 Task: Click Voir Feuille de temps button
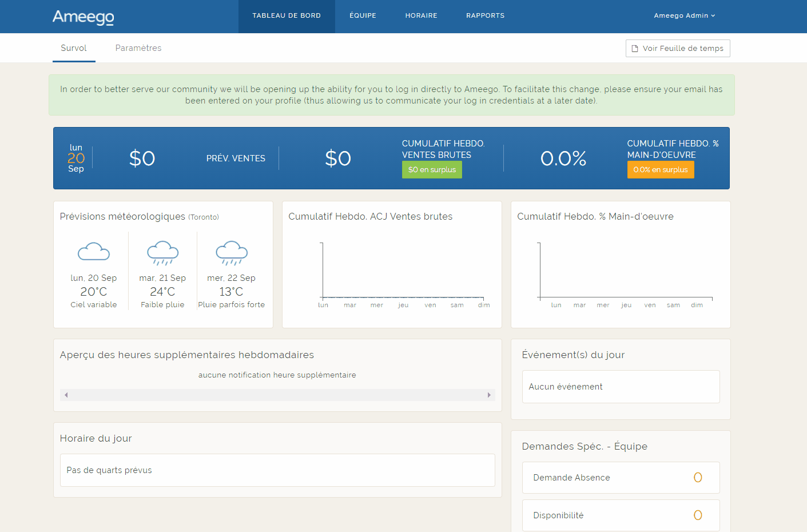[x=678, y=49]
